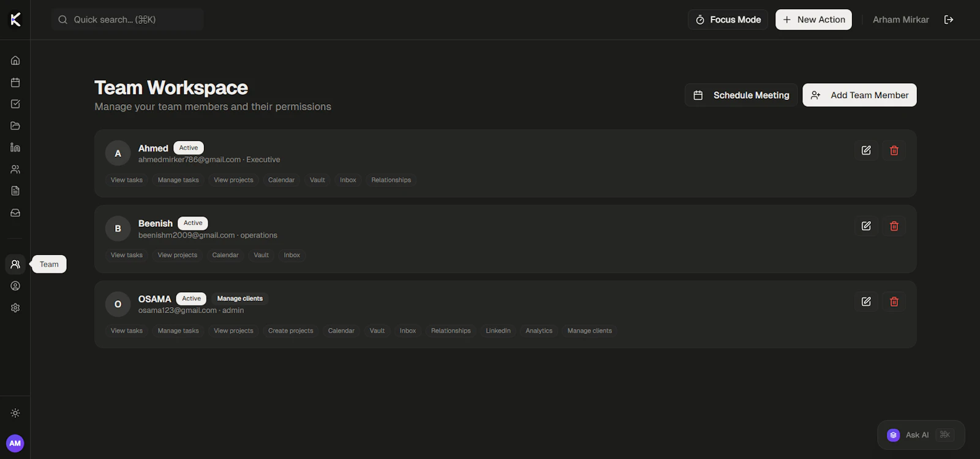The height and width of the screenshot is (459, 980).
Task: Click OSAMA's Analytics permission tag
Action: [539, 331]
